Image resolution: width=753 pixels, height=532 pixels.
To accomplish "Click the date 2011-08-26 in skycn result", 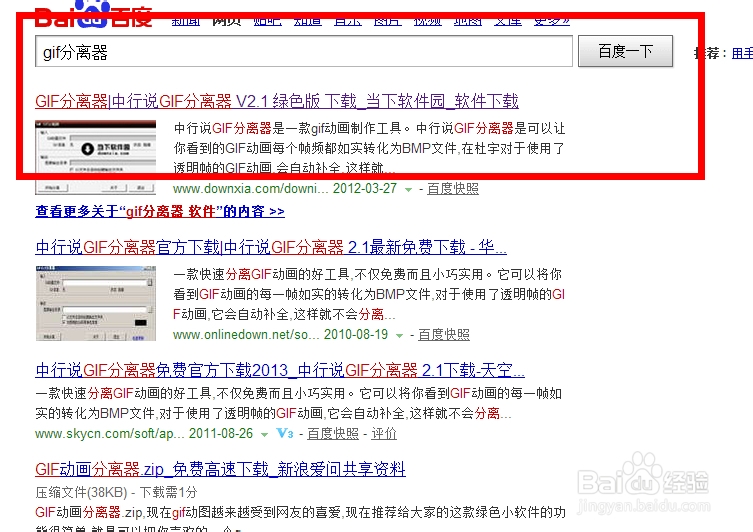I will coord(221,434).
